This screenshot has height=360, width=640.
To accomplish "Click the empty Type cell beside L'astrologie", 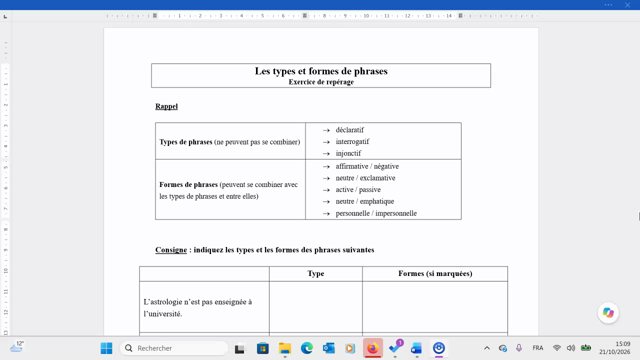I will click(316, 307).
